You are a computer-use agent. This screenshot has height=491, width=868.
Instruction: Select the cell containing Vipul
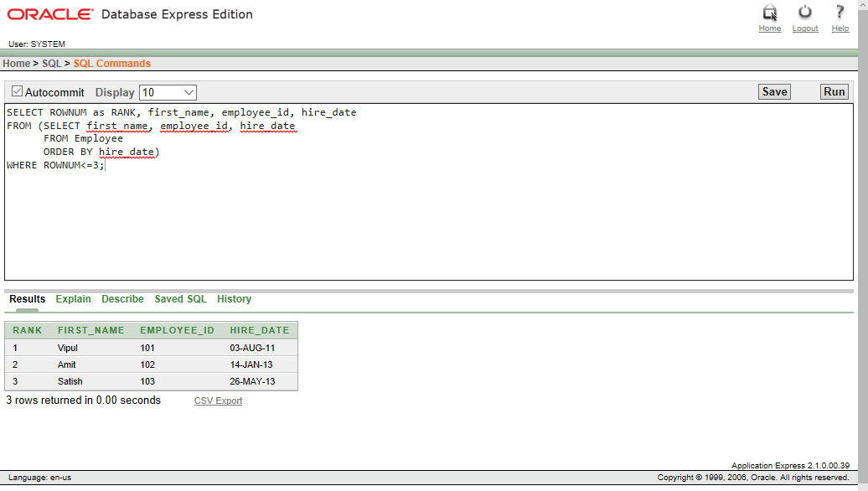68,349
